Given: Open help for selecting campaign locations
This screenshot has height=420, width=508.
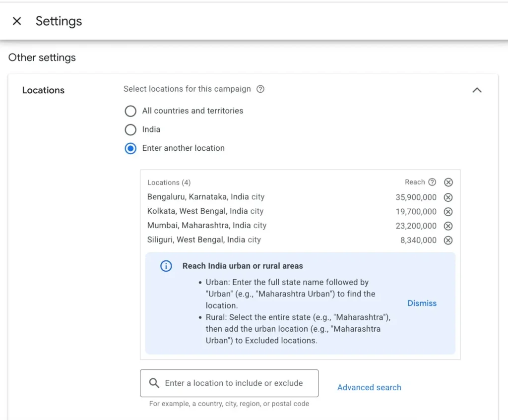Looking at the screenshot, I should (261, 89).
